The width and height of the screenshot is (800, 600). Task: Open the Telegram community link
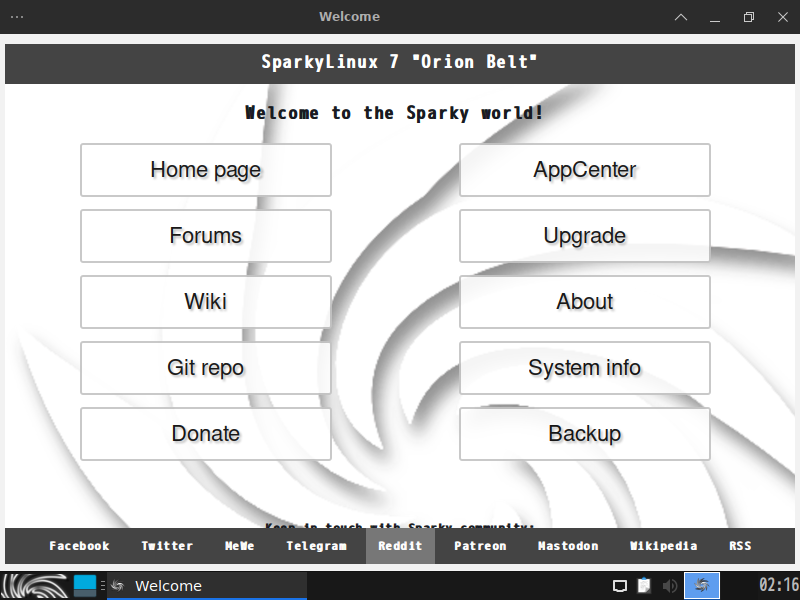coord(316,546)
